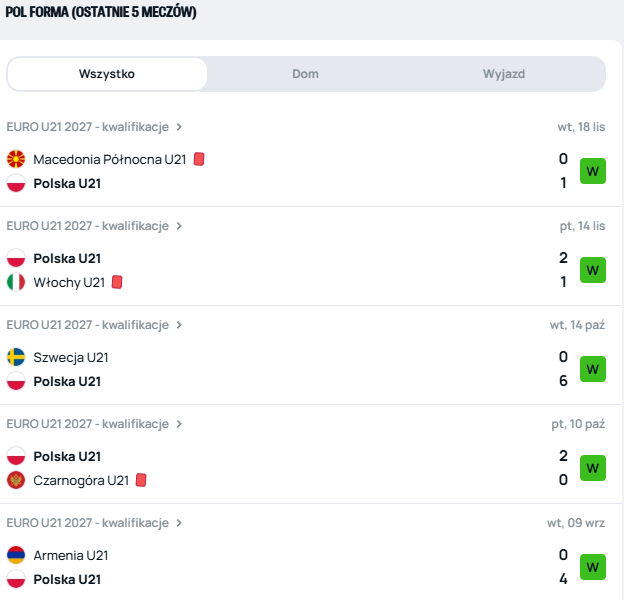Viewport: 624px width, 600px height.
Task: Switch to the Dom tab
Action: click(x=306, y=74)
